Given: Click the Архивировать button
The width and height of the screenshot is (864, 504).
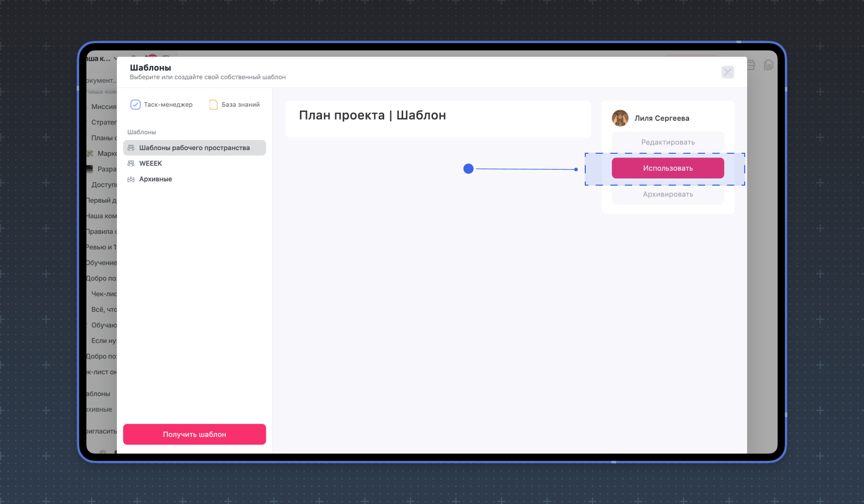Looking at the screenshot, I should point(668,194).
